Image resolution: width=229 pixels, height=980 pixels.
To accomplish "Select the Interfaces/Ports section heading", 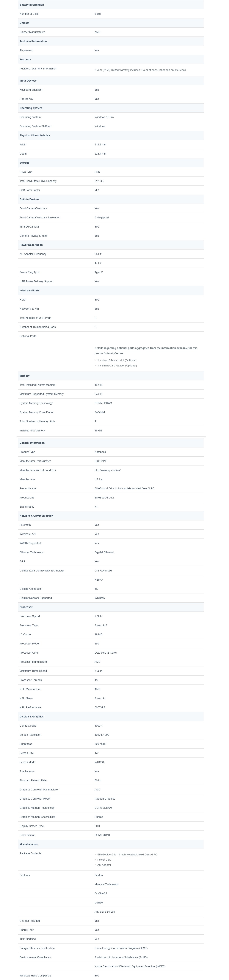I will click(x=29, y=291).
